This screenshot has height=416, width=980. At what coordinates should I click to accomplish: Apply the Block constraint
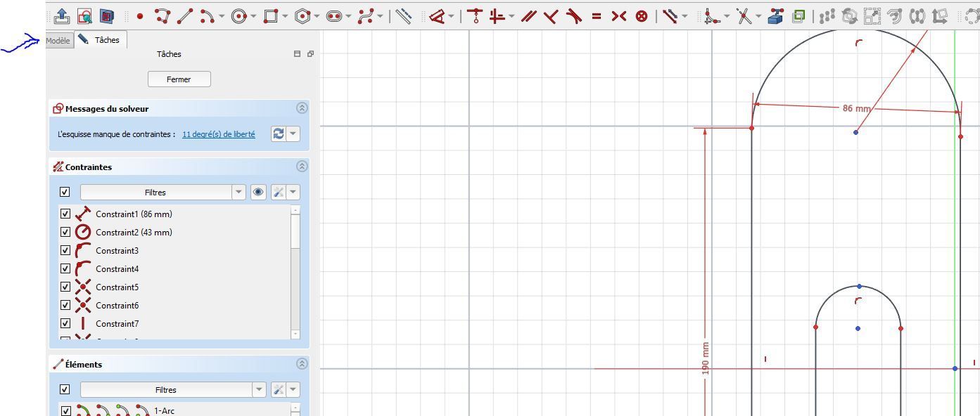(x=641, y=15)
